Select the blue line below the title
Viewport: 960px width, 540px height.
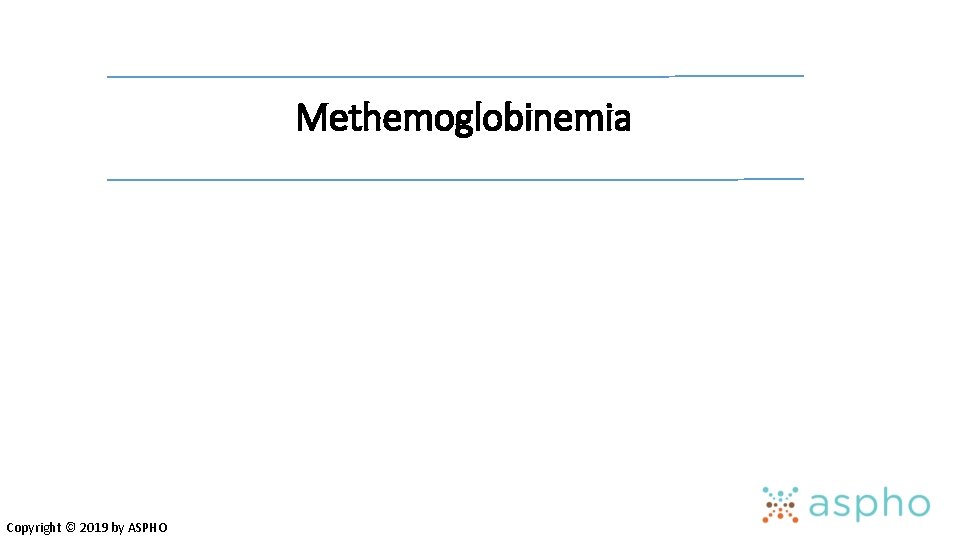[x=420, y=179]
